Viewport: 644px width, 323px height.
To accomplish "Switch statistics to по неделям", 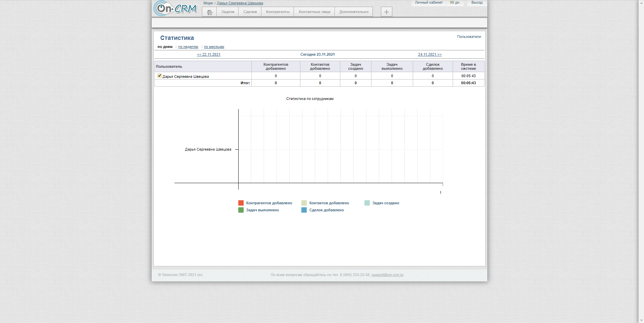I will click(188, 47).
